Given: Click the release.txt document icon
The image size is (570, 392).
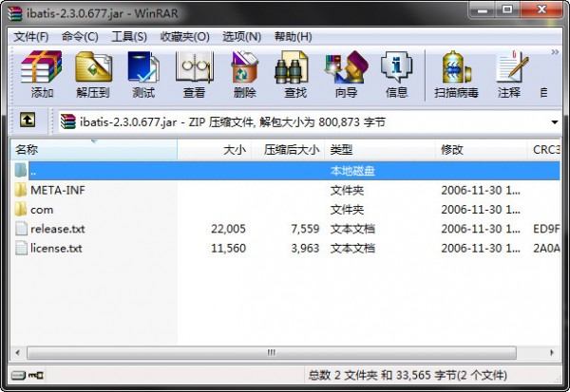Looking at the screenshot, I should click(x=21, y=229).
